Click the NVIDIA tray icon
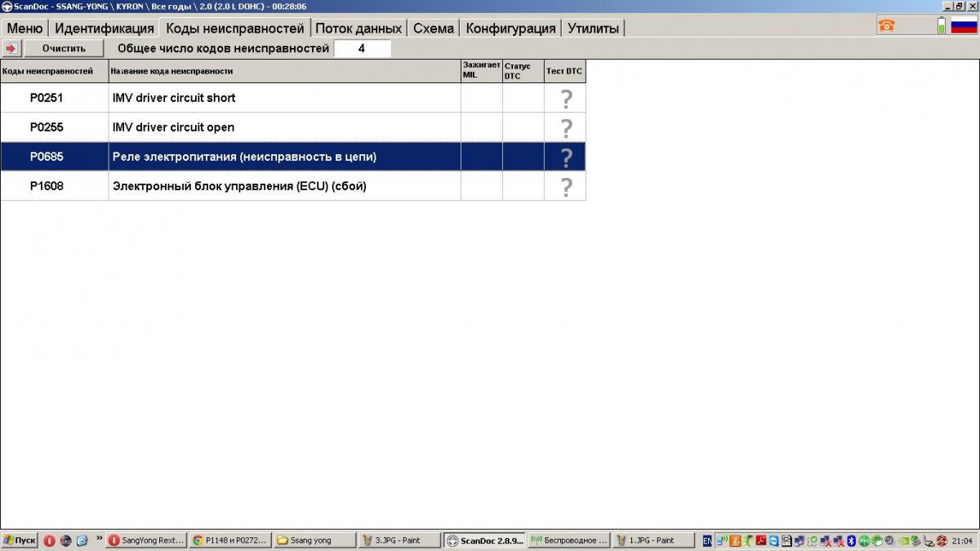980x551 pixels. [x=902, y=540]
